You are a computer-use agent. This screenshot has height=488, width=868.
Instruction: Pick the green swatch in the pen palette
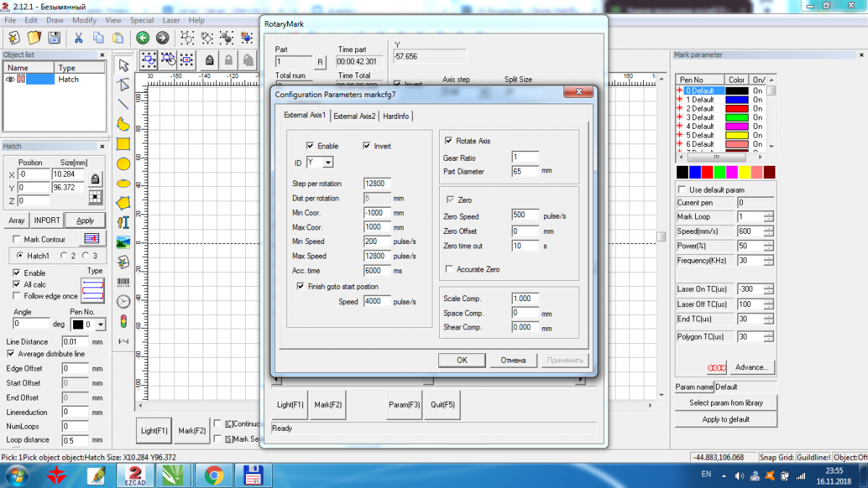719,172
